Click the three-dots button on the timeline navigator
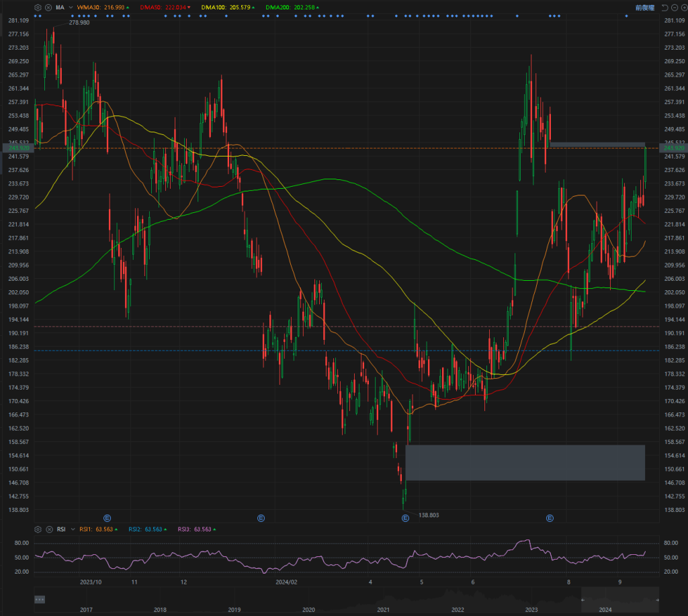The image size is (688, 616). [x=40, y=599]
